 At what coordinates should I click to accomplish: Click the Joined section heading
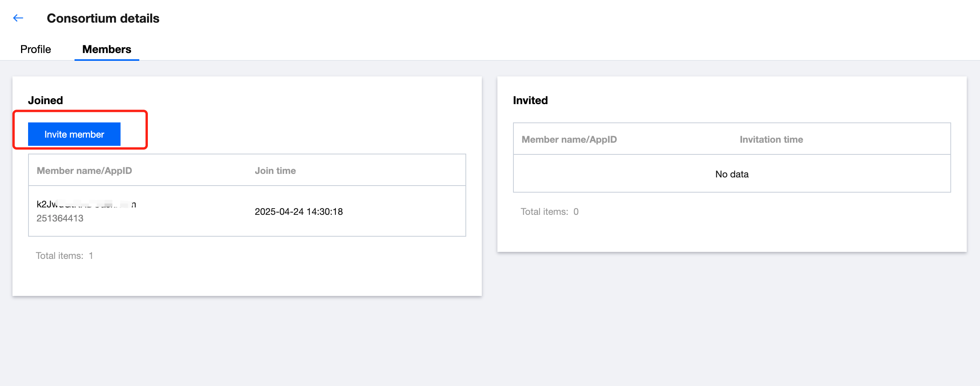point(45,101)
